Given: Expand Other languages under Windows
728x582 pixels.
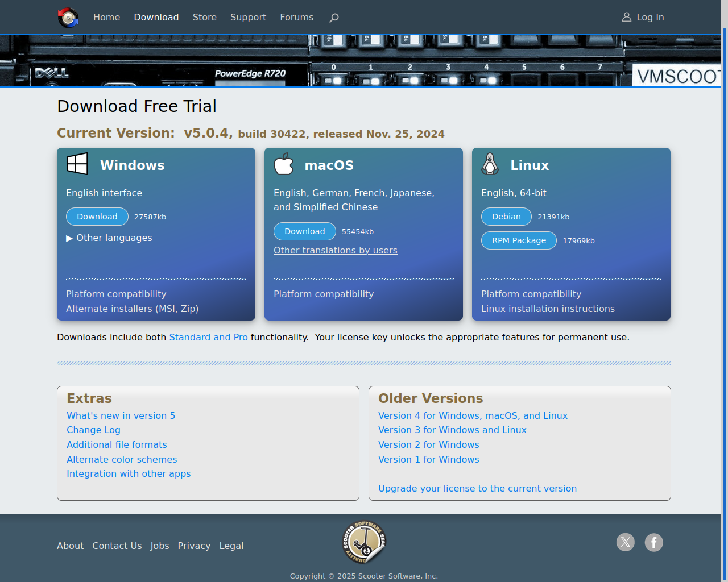Looking at the screenshot, I should [x=109, y=238].
